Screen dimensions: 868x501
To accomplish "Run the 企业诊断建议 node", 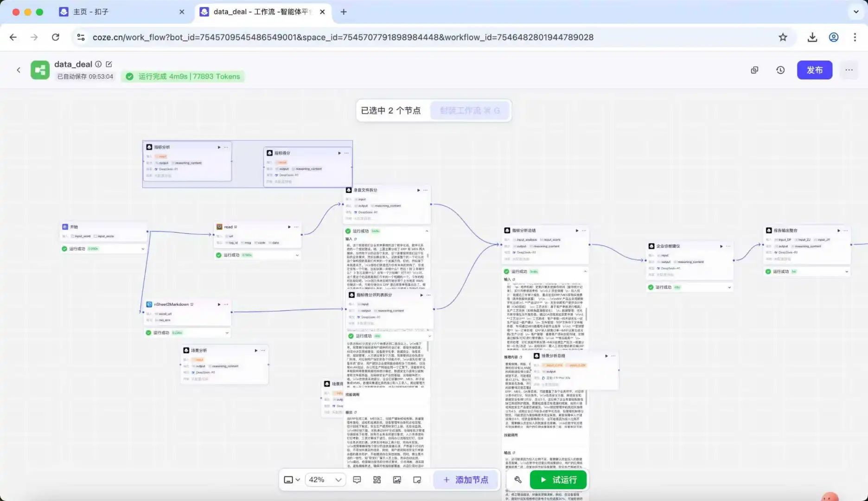I will click(721, 246).
